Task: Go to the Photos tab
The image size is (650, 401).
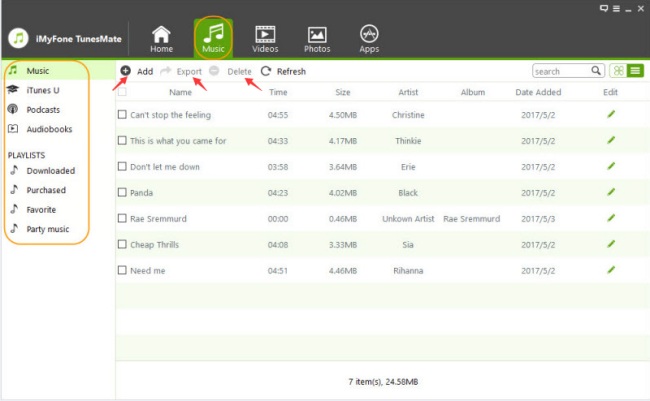Action: (x=317, y=39)
